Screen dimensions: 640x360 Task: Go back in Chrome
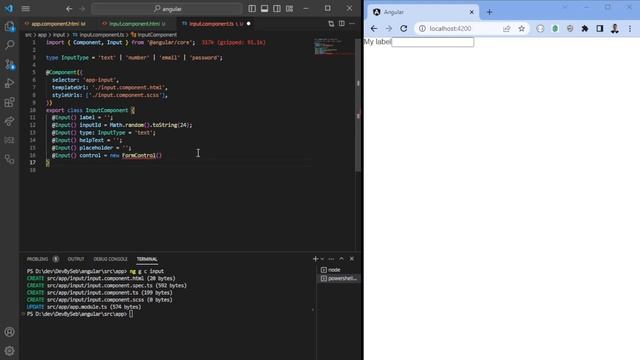[x=374, y=29]
